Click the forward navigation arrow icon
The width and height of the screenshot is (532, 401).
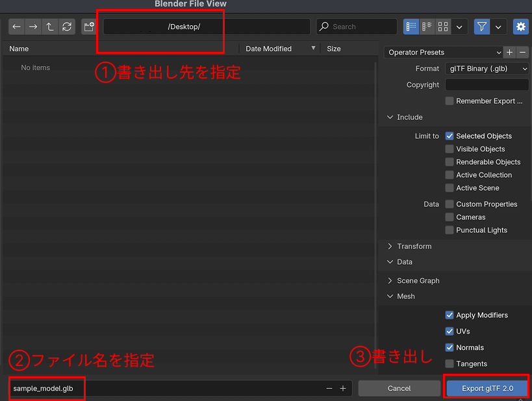pyautogui.click(x=34, y=27)
